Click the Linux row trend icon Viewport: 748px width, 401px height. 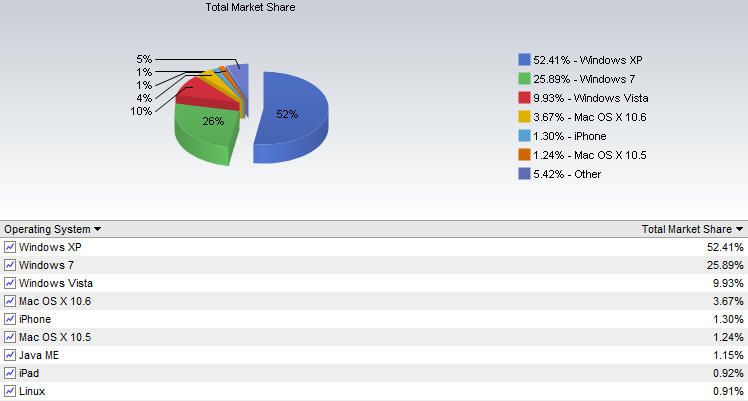click(10, 391)
